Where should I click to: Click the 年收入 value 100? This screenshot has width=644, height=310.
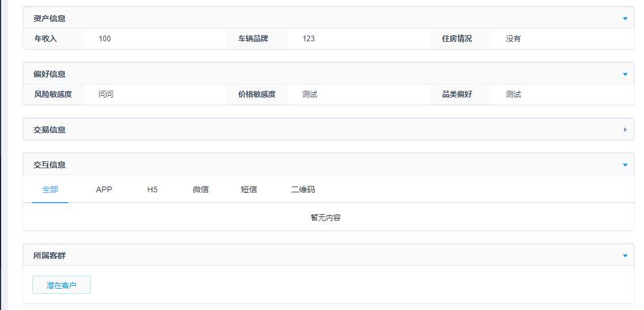click(x=105, y=39)
